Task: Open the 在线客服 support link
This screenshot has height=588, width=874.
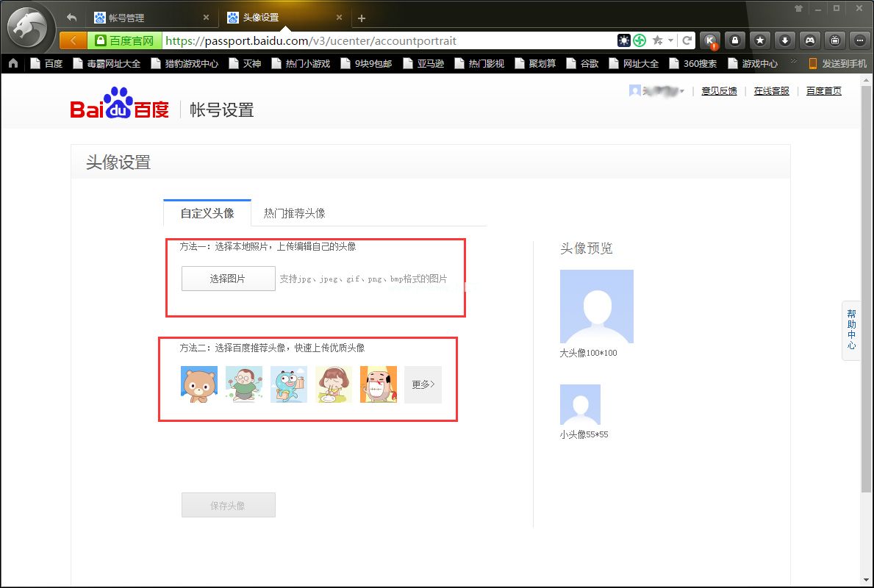Action: click(x=770, y=90)
